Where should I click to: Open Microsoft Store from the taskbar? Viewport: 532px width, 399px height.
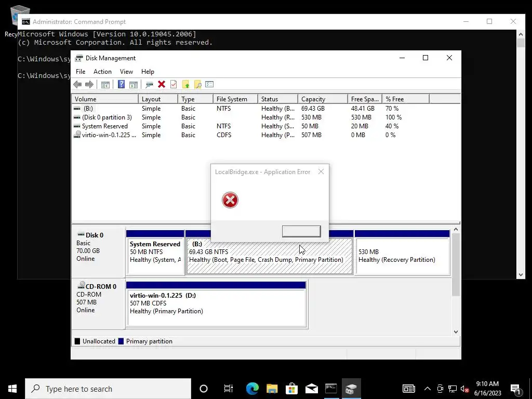[291, 389]
